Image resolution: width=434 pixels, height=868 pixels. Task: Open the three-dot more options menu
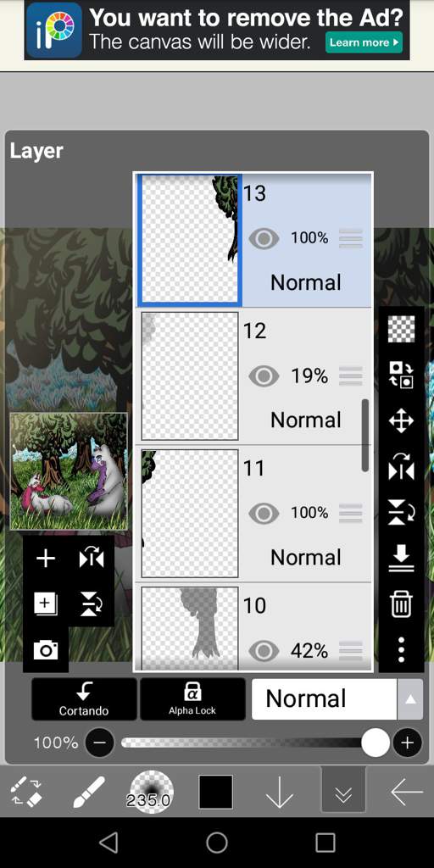401,649
